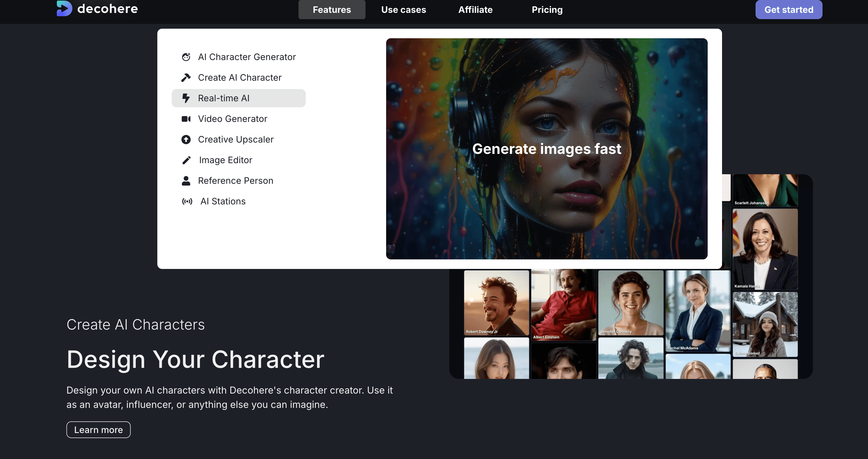The height and width of the screenshot is (459, 868).
Task: Select the Scarlett Johansson character thumbnail
Action: (x=765, y=190)
